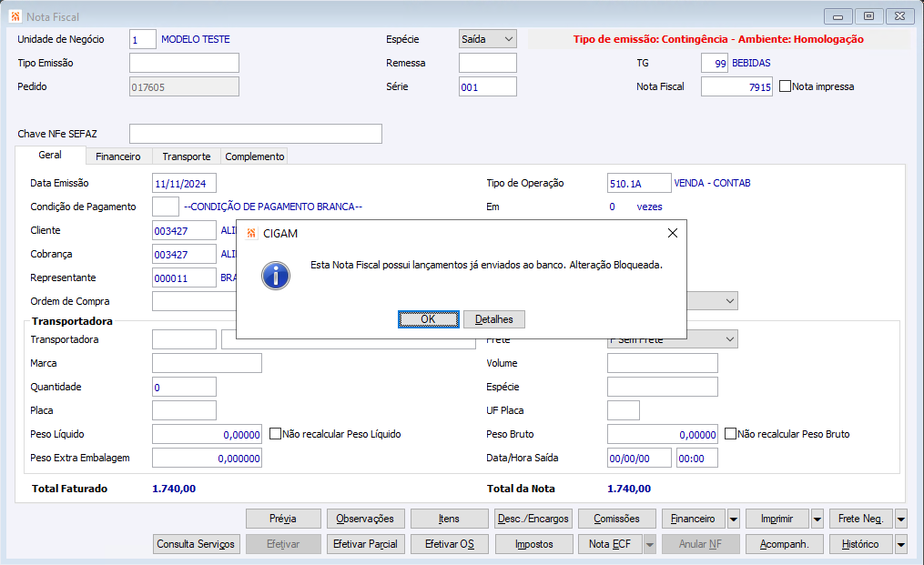
Task: Click the Volume input field
Action: pos(663,364)
